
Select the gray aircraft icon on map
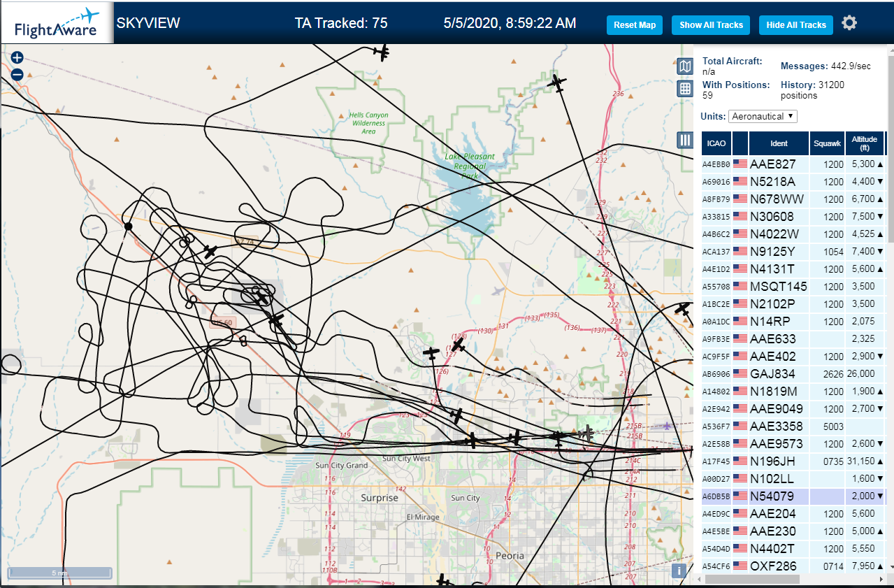click(586, 434)
